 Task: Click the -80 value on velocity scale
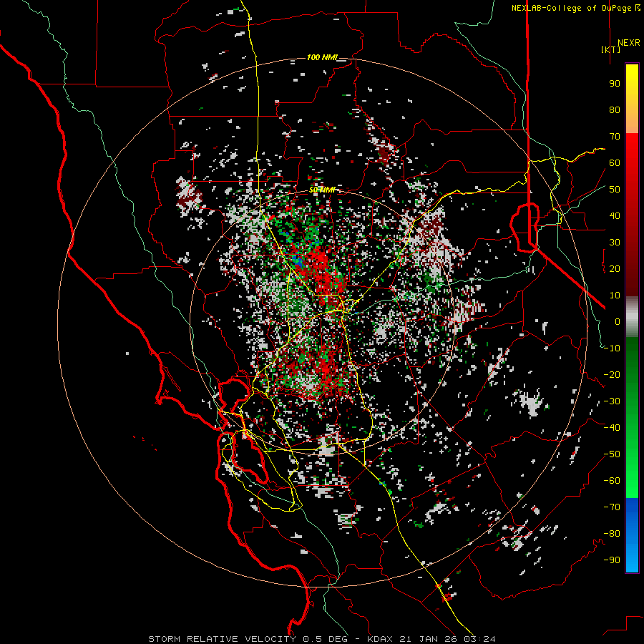tap(612, 534)
